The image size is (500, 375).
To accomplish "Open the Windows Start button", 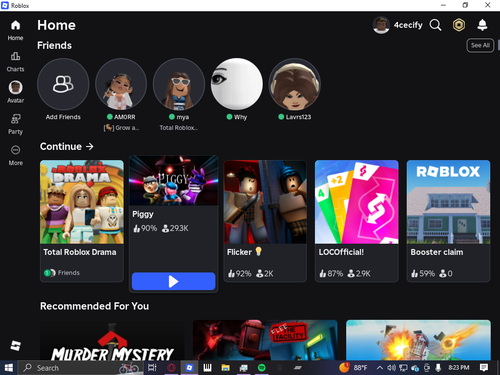I will pyautogui.click(x=9, y=368).
